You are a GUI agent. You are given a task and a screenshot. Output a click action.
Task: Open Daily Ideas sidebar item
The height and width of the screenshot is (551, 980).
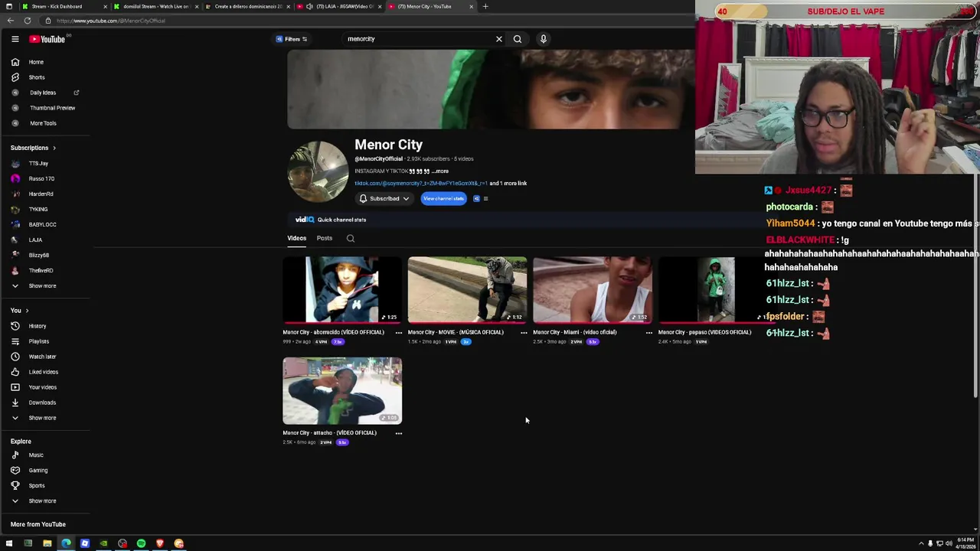(44, 93)
